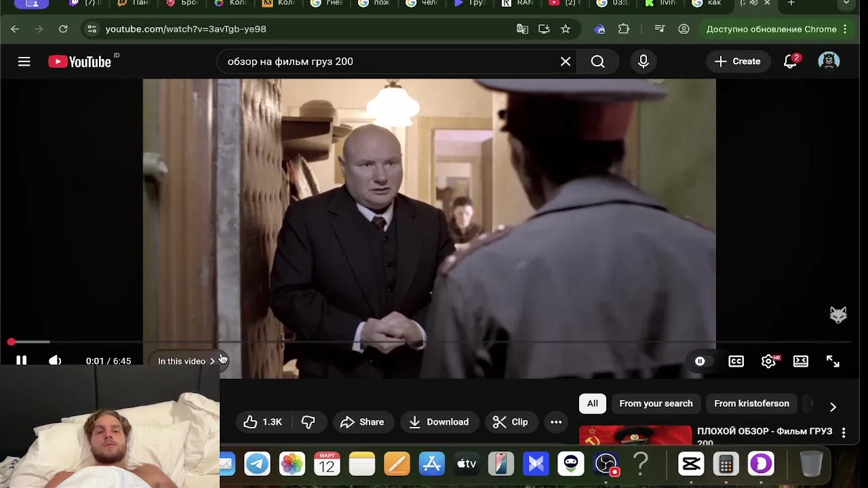This screenshot has height=488, width=868.
Task: Download the video
Action: pos(439,422)
